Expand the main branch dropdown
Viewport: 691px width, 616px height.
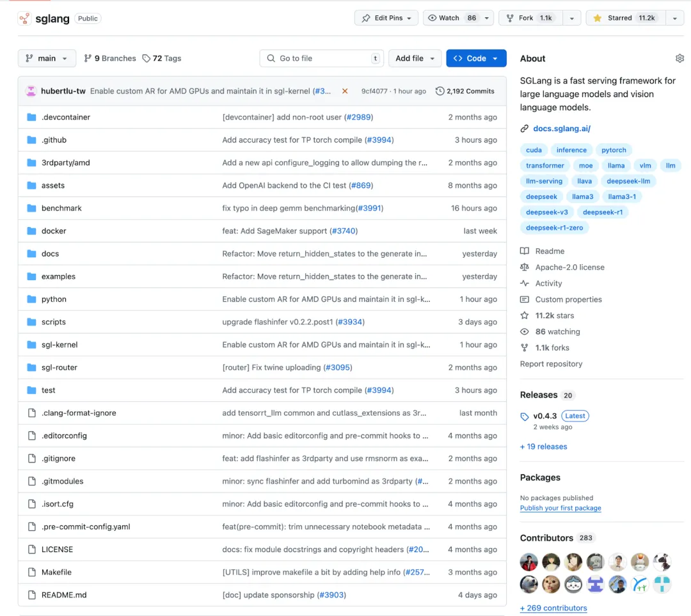[47, 58]
